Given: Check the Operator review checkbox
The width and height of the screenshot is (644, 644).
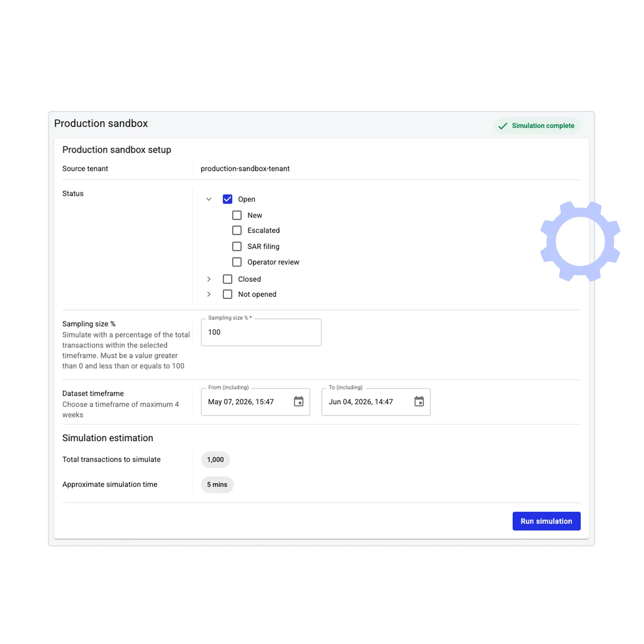Looking at the screenshot, I should click(237, 263).
